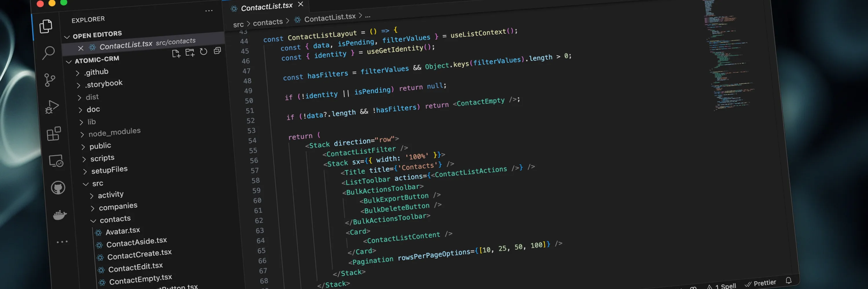Open the Extensions view
Image resolution: width=868 pixels, height=289 pixels.
pyautogui.click(x=53, y=134)
